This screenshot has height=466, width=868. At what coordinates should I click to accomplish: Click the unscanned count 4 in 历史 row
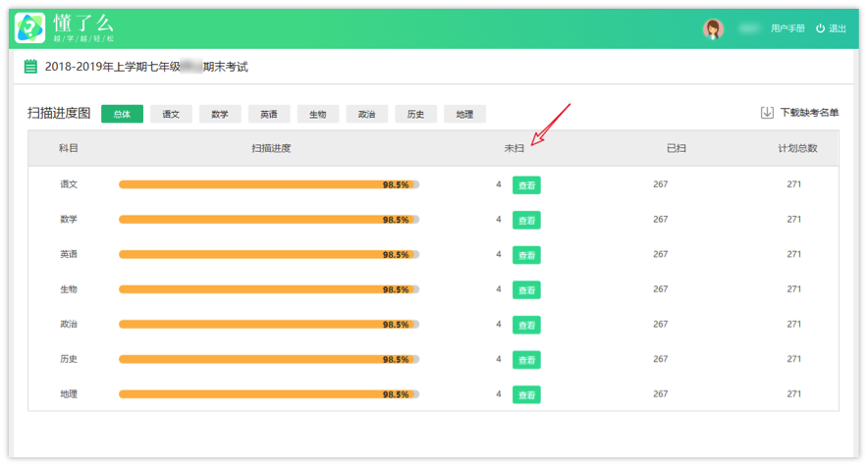coord(499,359)
